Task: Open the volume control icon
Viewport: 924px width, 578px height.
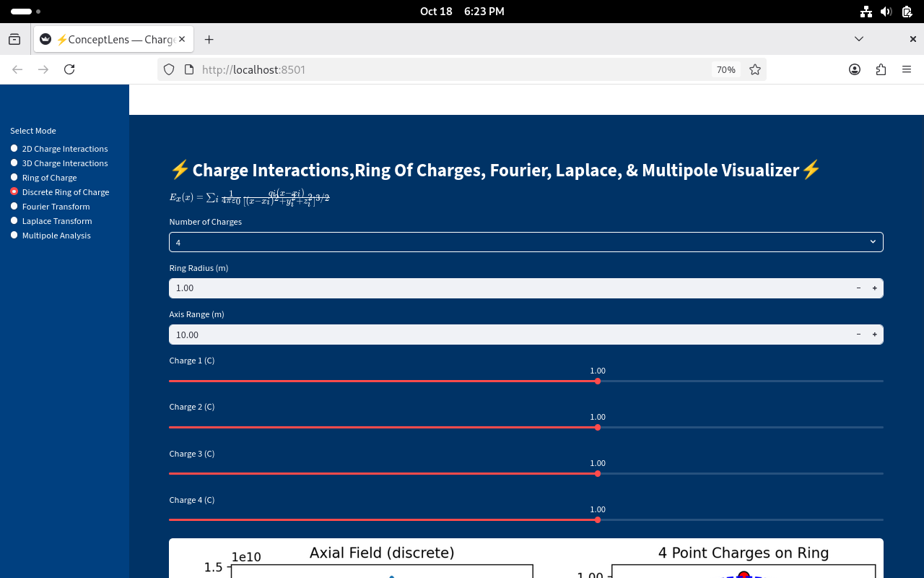Action: tap(886, 12)
